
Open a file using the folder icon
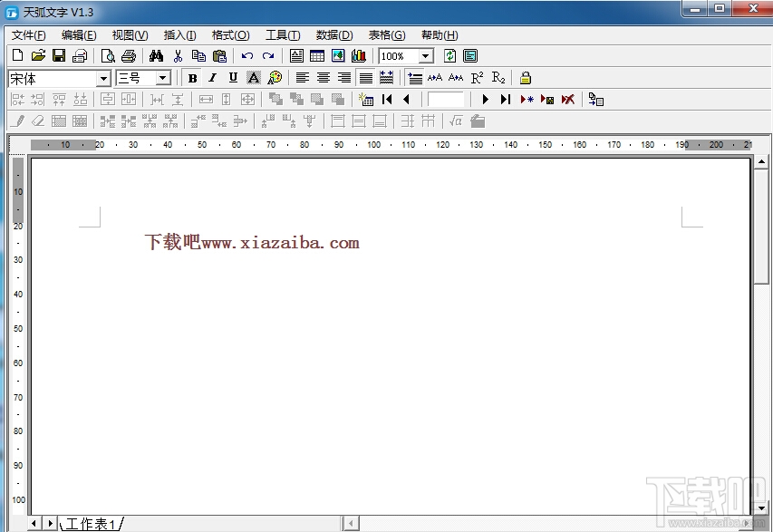tap(38, 55)
